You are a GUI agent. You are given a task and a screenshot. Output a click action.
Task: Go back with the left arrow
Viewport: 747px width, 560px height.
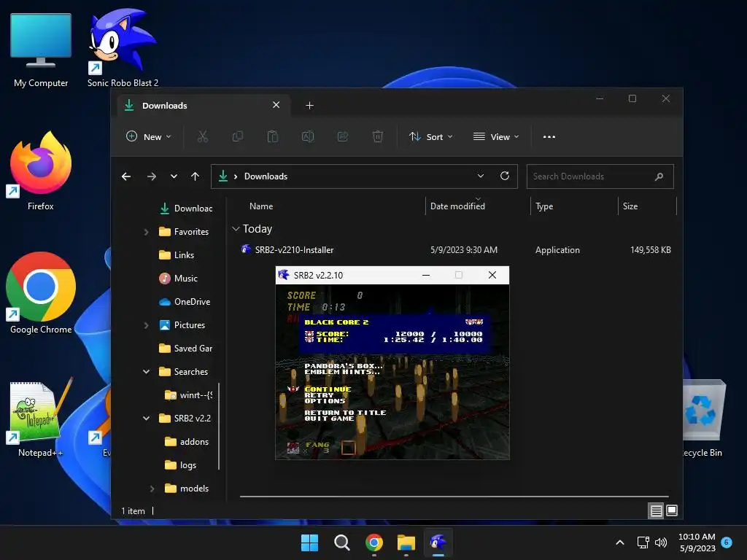coord(126,176)
